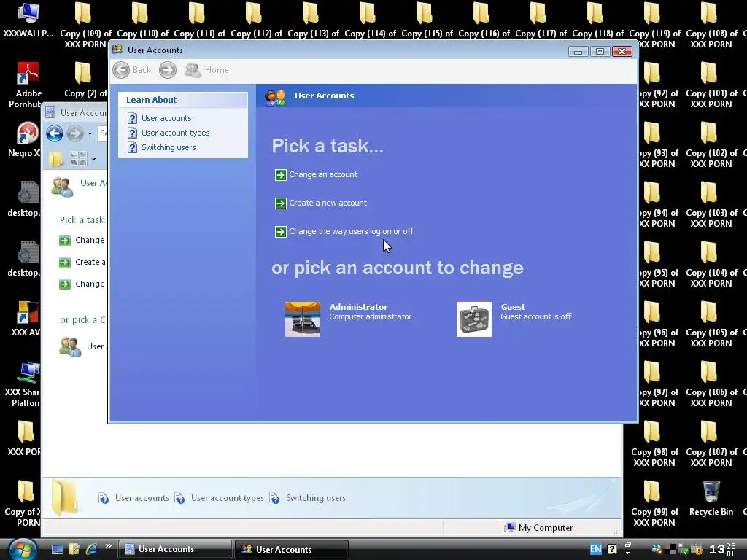Click Show Desktop quick launch icon
This screenshot has height=560, width=747.
pyautogui.click(x=58, y=550)
